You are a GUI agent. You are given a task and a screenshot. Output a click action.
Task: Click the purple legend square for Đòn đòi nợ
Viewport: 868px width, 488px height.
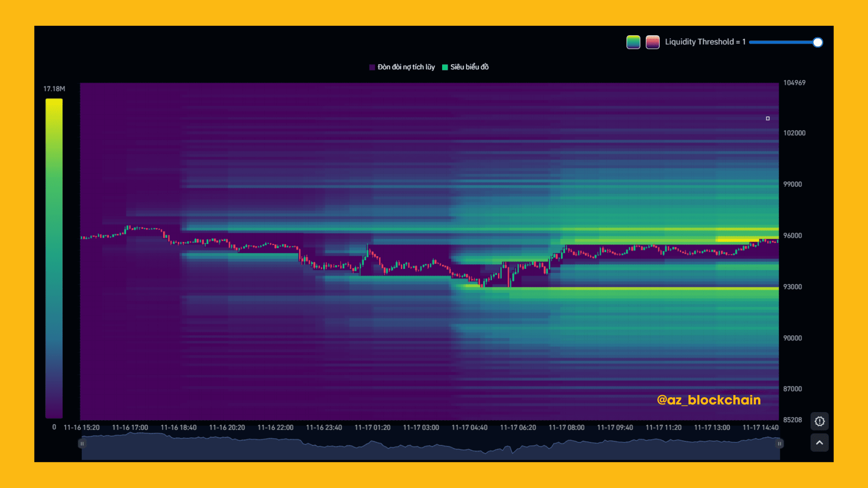pos(372,67)
